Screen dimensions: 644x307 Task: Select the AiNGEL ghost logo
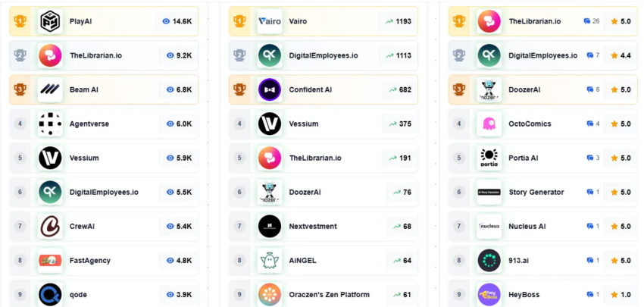click(x=270, y=261)
